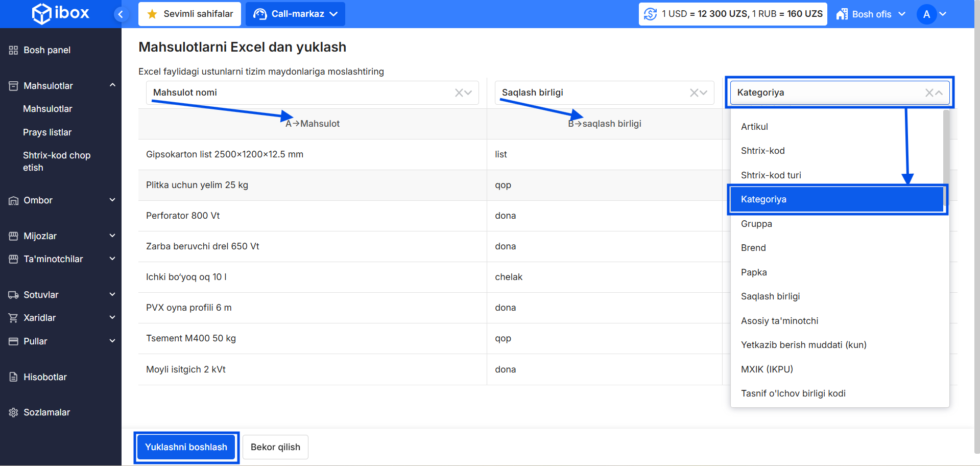This screenshot has height=466, width=980.
Task: Open Bosh panel dashboard
Action: click(46, 50)
